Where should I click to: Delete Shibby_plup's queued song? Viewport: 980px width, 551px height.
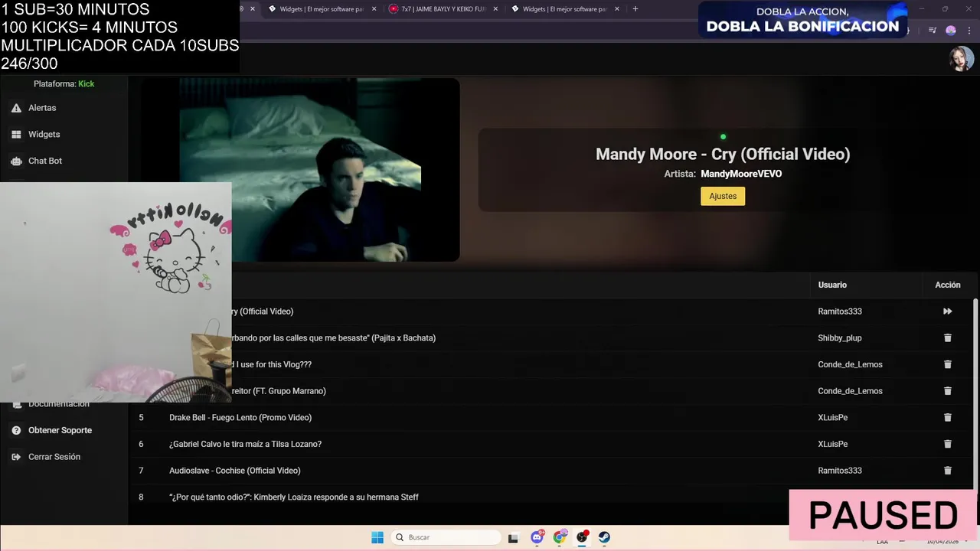click(x=947, y=337)
